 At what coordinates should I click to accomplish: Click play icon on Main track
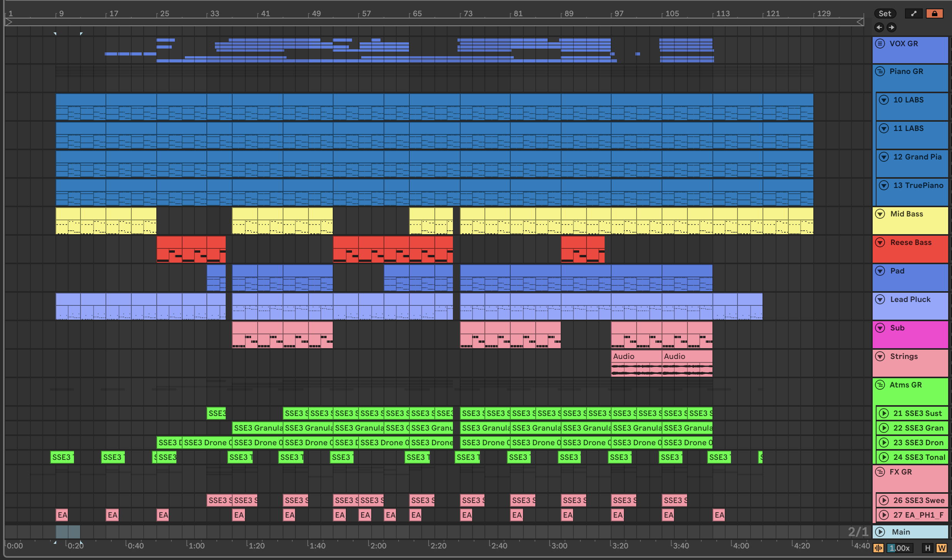click(880, 532)
